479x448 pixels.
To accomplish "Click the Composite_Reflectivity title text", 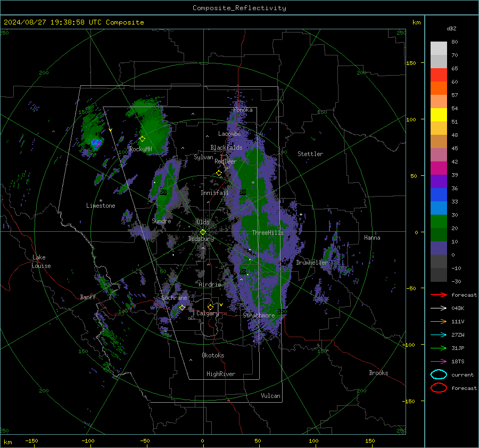I will tap(240, 8).
